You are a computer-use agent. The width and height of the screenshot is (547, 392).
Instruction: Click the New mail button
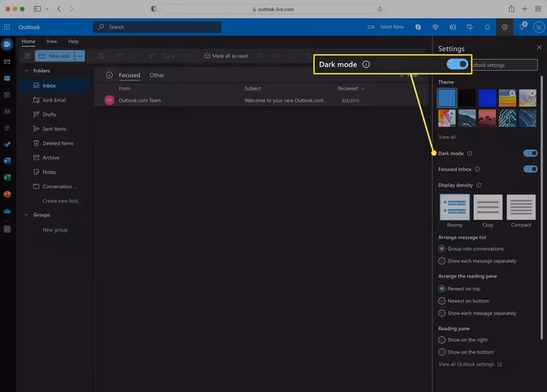point(55,56)
